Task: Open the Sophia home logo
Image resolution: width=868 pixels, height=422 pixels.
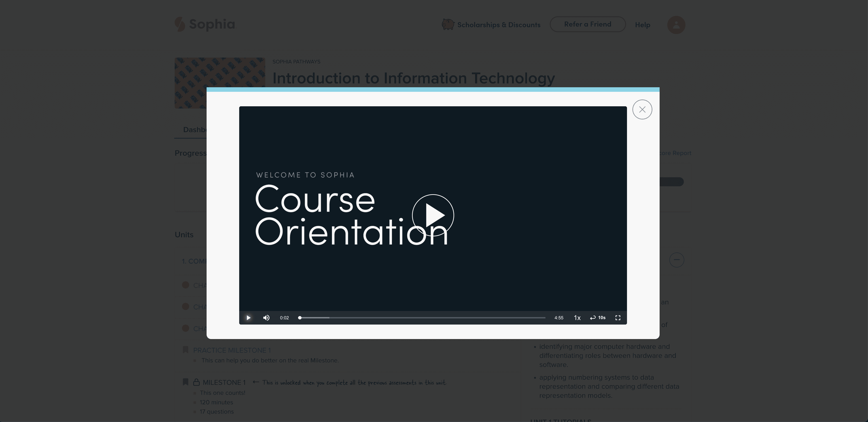Action: coord(205,24)
